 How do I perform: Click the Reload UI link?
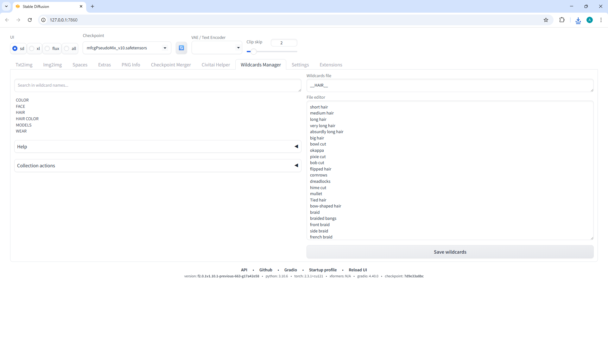(x=358, y=270)
